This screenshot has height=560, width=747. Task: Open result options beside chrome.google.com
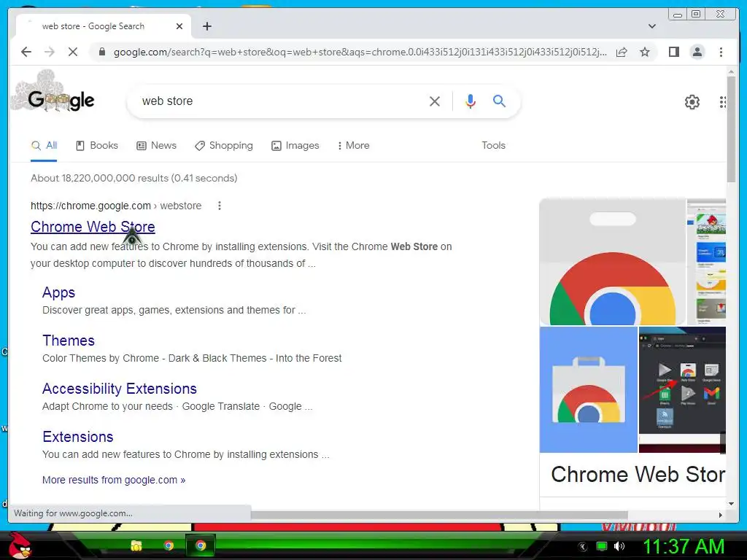(219, 206)
